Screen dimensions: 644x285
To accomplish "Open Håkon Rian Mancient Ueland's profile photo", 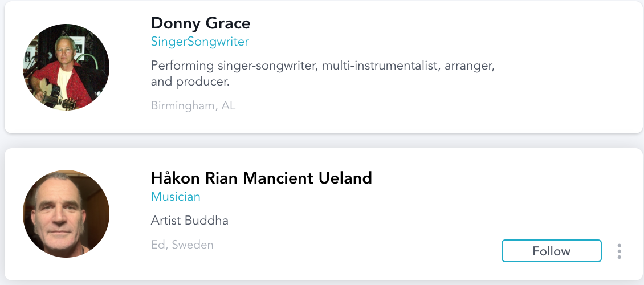I will 66,214.
